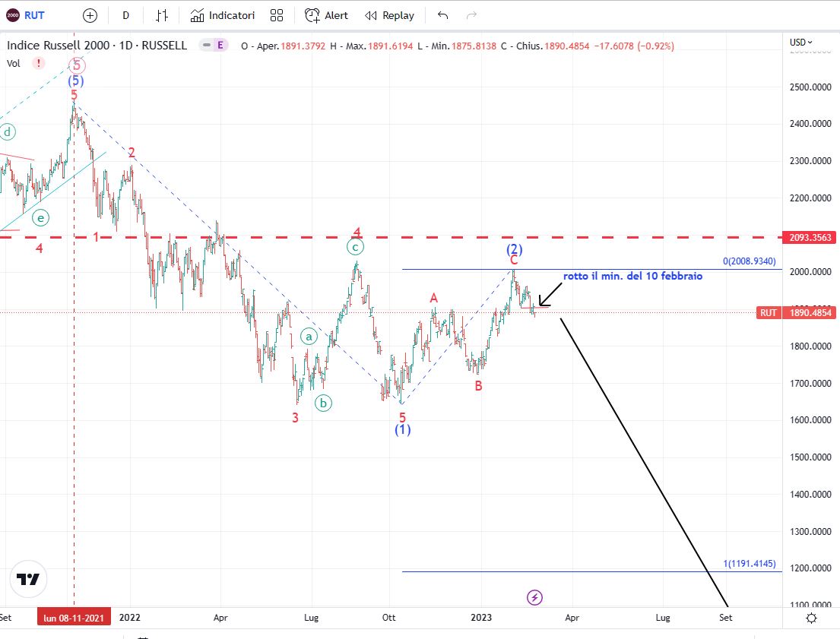840x639 pixels.
Task: Select the Vol indicator legend
Action: pos(14,63)
